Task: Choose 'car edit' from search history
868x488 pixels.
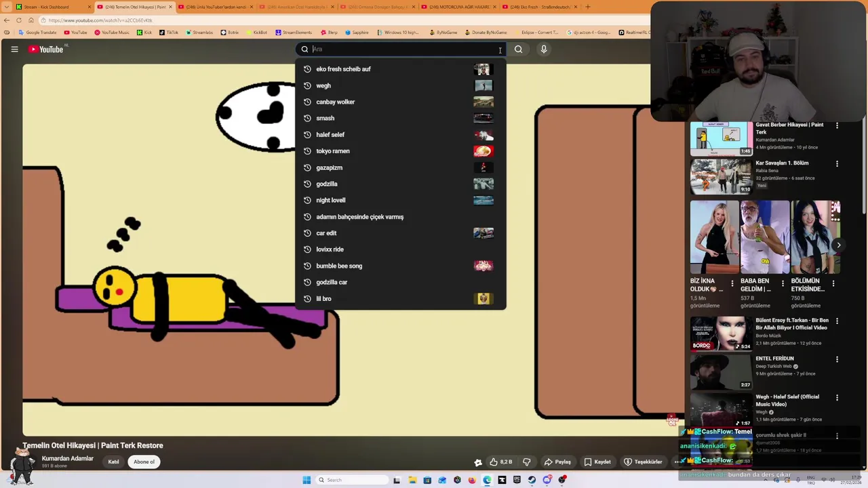Action: point(400,233)
